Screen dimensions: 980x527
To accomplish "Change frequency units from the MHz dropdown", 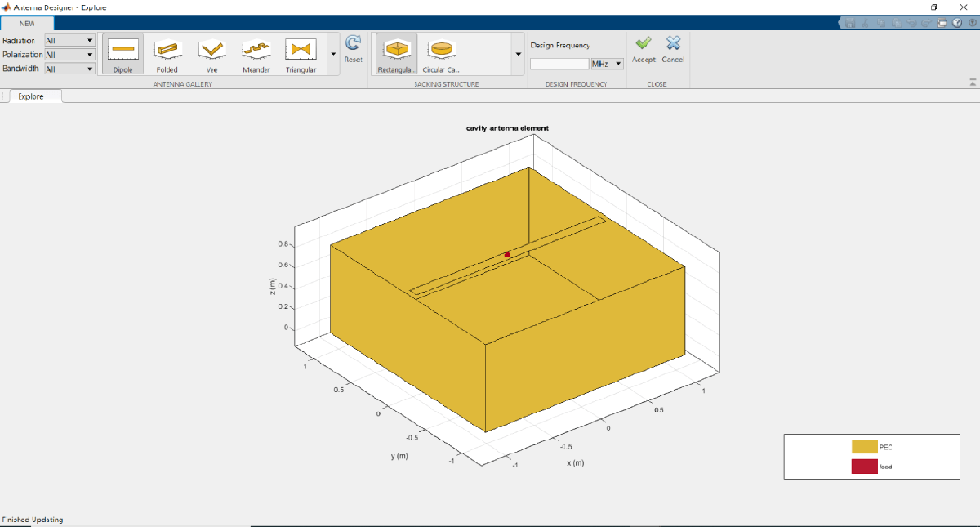I will (607, 64).
